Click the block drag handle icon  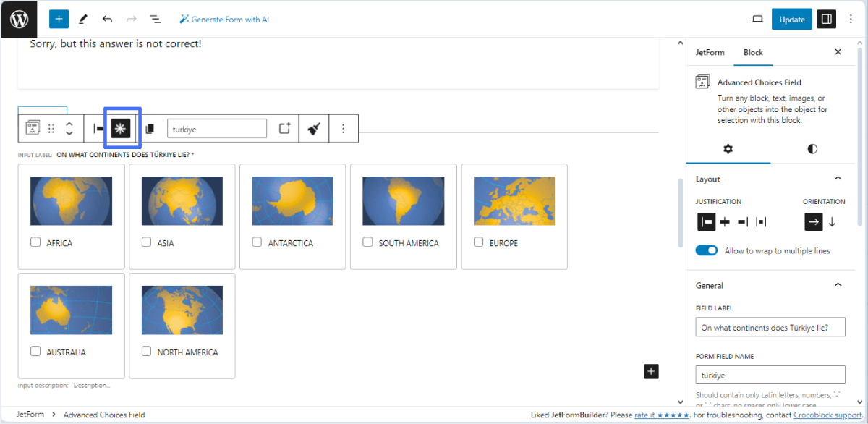tap(51, 129)
